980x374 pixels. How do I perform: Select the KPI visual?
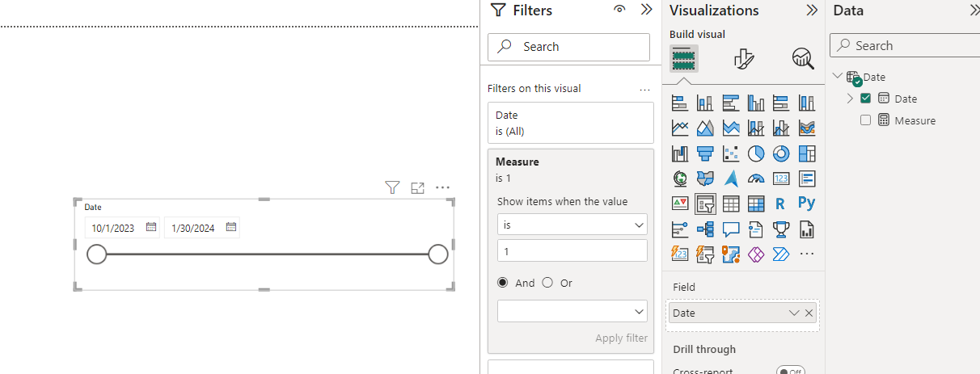(680, 204)
